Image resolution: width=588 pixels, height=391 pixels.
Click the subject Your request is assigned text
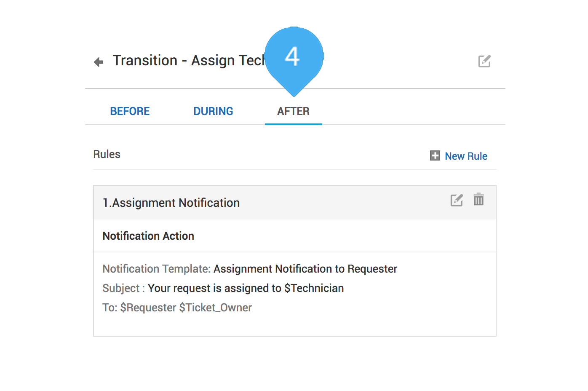point(246,288)
